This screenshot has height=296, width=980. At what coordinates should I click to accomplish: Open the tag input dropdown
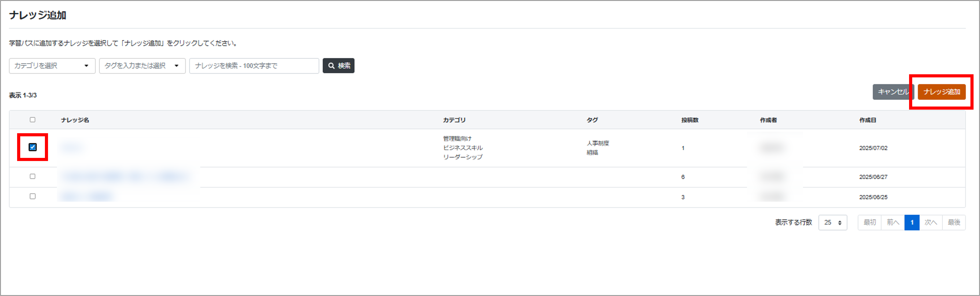(x=142, y=65)
